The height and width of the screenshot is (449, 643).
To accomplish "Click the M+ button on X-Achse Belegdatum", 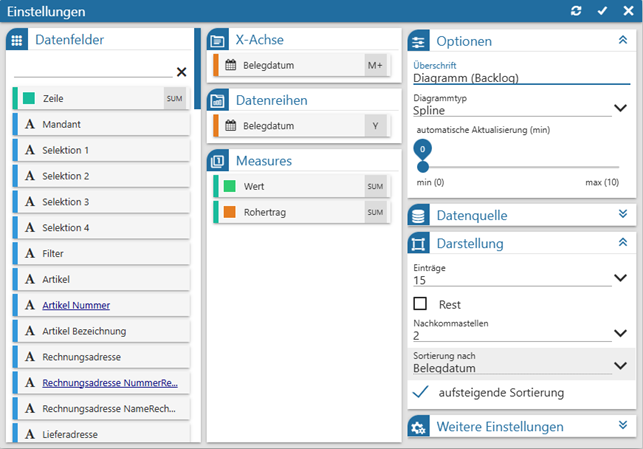I will [375, 66].
